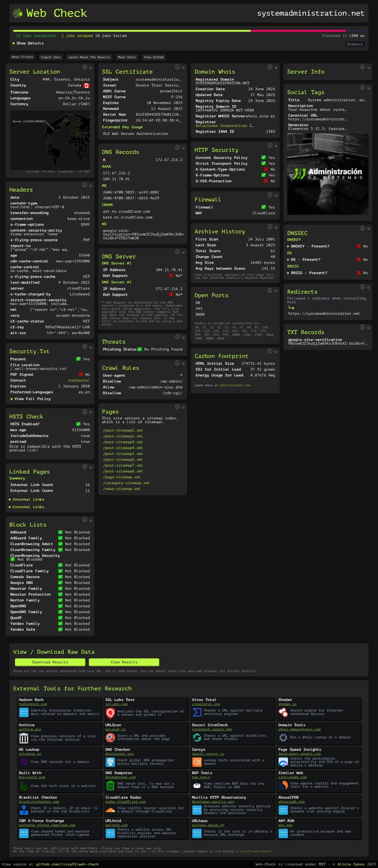
Task: Open the SSL Labs Test tool icon
Action: (x=110, y=713)
